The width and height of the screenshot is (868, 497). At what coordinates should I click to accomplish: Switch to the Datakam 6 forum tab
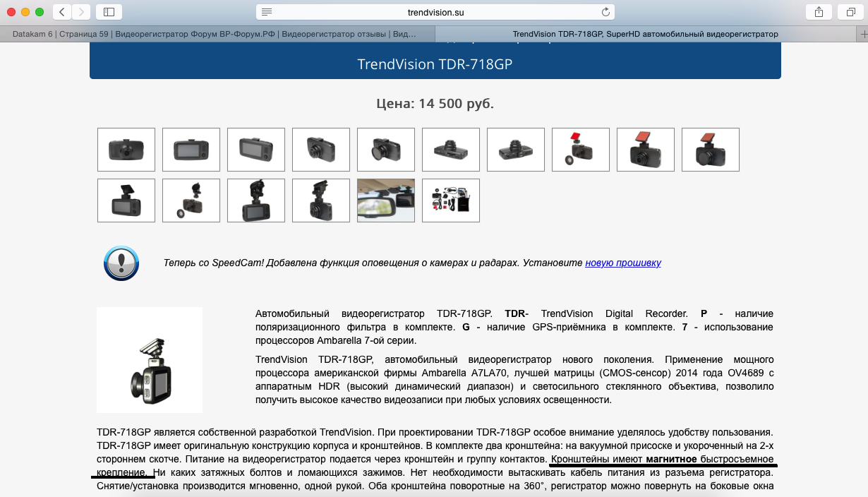click(215, 34)
